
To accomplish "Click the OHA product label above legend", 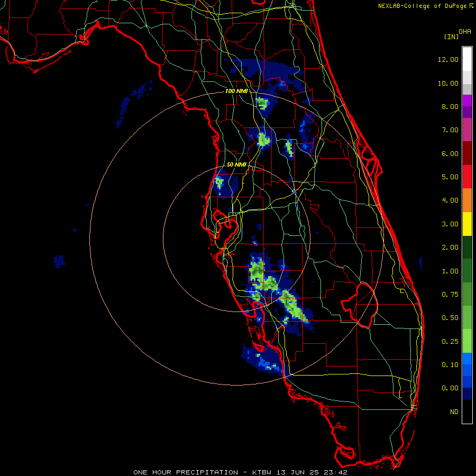I will click(x=465, y=32).
